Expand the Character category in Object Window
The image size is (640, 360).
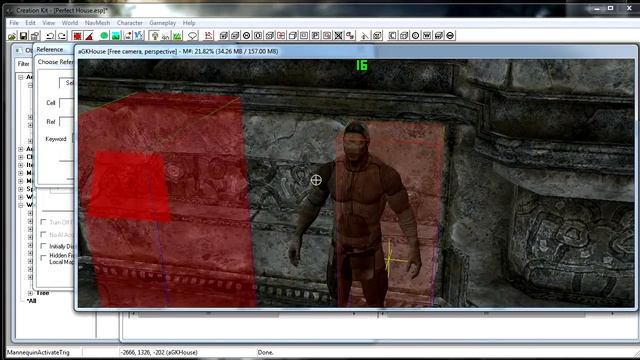21,157
